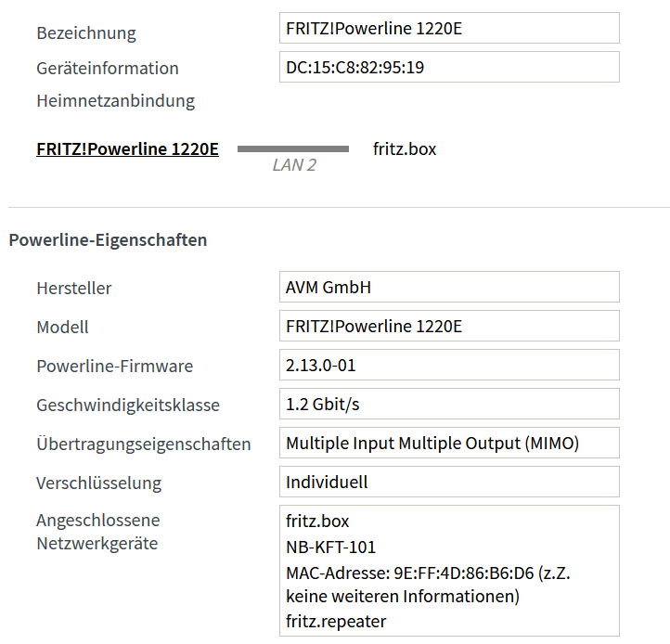Click the LAN 2 port label
Image resolution: width=670 pixels, height=644 pixels.
coord(294,165)
